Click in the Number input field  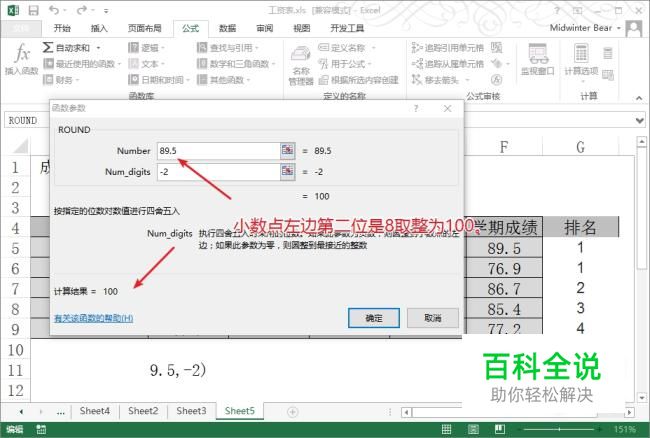218,151
